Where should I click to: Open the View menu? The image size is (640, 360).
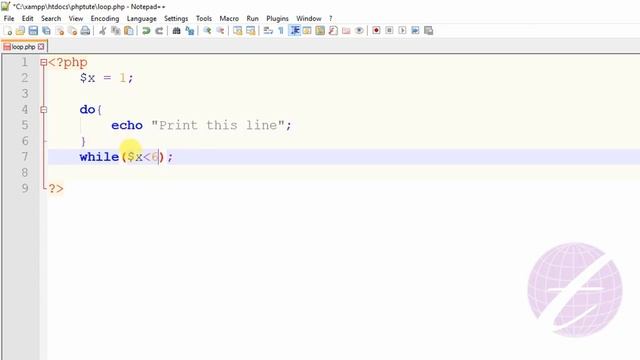pos(76,18)
